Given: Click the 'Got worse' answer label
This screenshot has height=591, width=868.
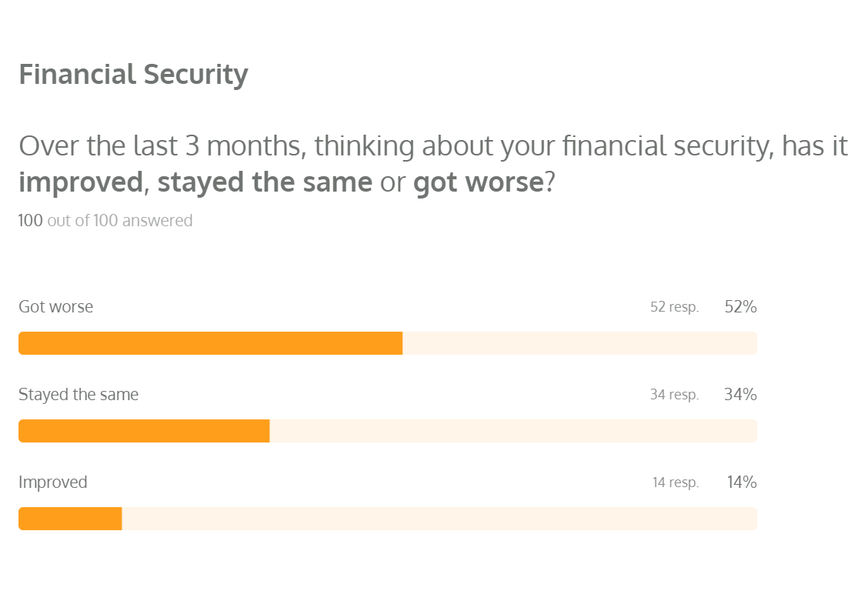Looking at the screenshot, I should point(55,307).
